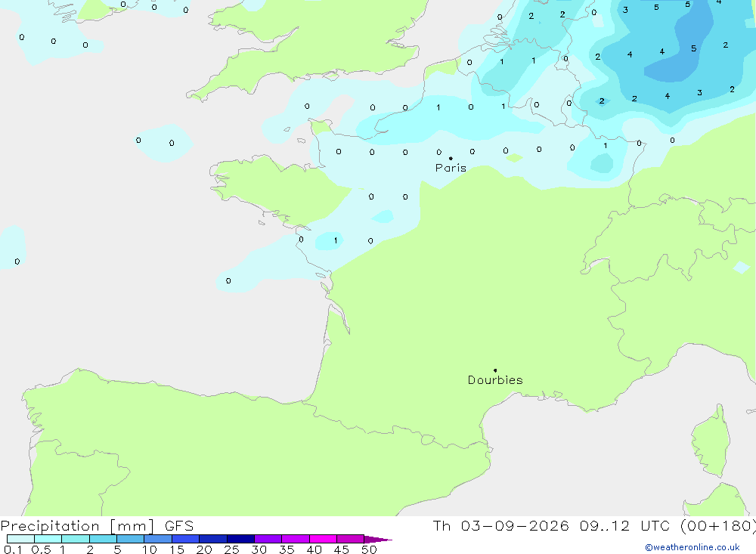Image resolution: width=756 pixels, height=554 pixels.
Task: Click the legend label 0.5
Action: pos(42,549)
